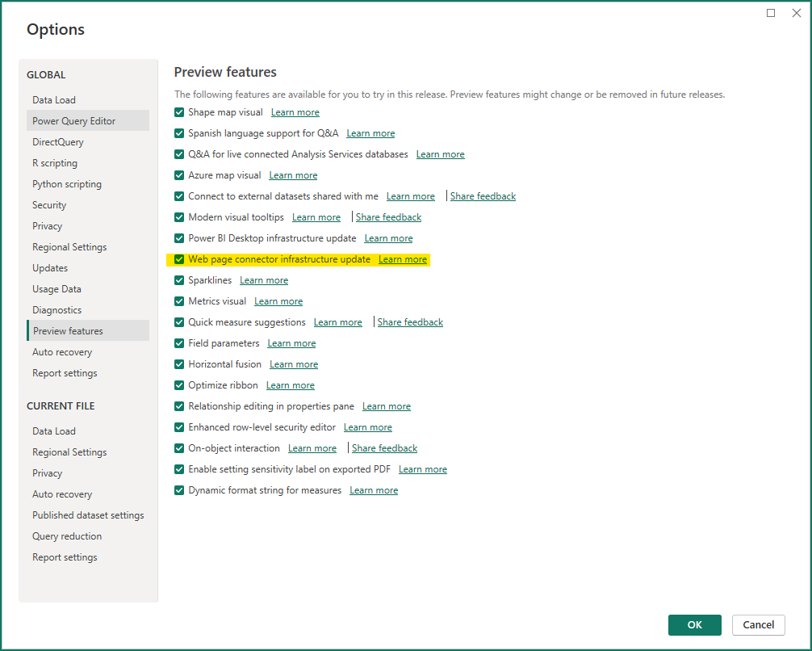Open Learn more link for Horizontal fusion
This screenshot has width=812, height=651.
tap(294, 364)
